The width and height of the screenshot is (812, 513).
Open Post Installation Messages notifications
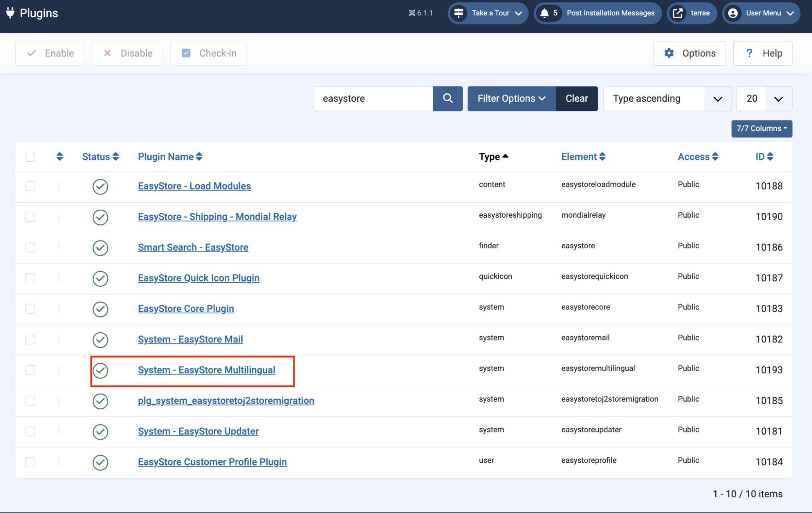(x=598, y=13)
